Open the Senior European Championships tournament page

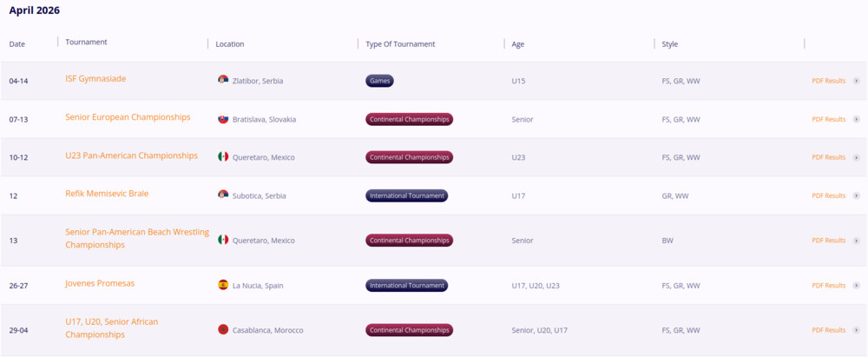[128, 116]
